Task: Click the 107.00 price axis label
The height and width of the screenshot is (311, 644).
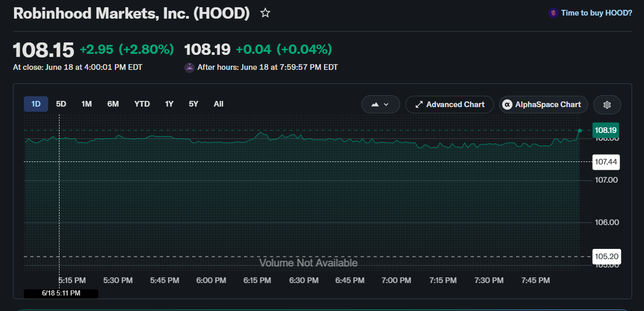Action: tap(607, 180)
